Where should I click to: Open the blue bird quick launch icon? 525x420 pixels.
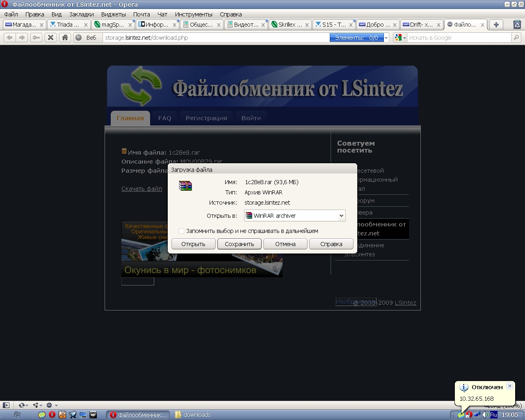(73, 415)
